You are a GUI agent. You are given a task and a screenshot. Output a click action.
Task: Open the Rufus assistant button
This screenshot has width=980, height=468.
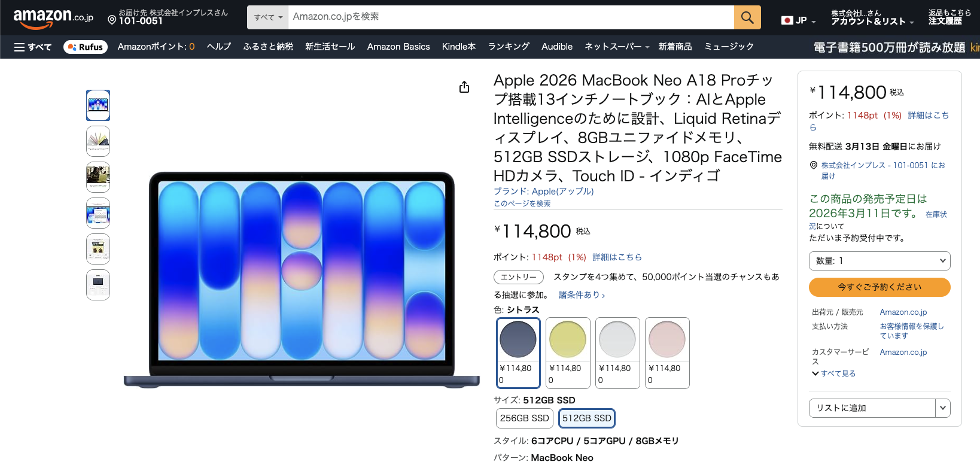pos(86,47)
